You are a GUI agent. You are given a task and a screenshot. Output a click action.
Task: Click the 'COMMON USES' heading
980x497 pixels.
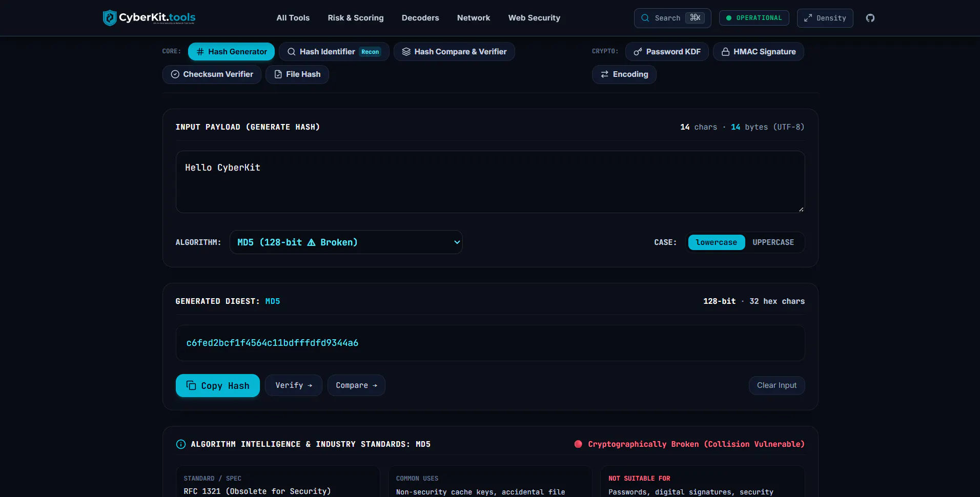tap(417, 479)
